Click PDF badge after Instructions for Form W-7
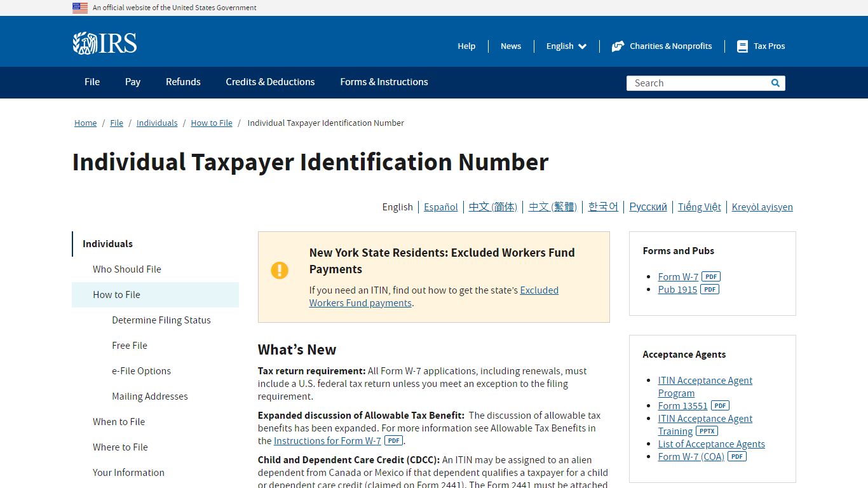This screenshot has height=488, width=868. click(x=394, y=440)
